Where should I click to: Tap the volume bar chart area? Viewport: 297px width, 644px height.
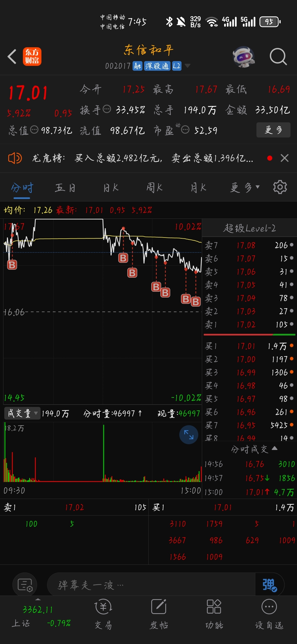pos(102,453)
